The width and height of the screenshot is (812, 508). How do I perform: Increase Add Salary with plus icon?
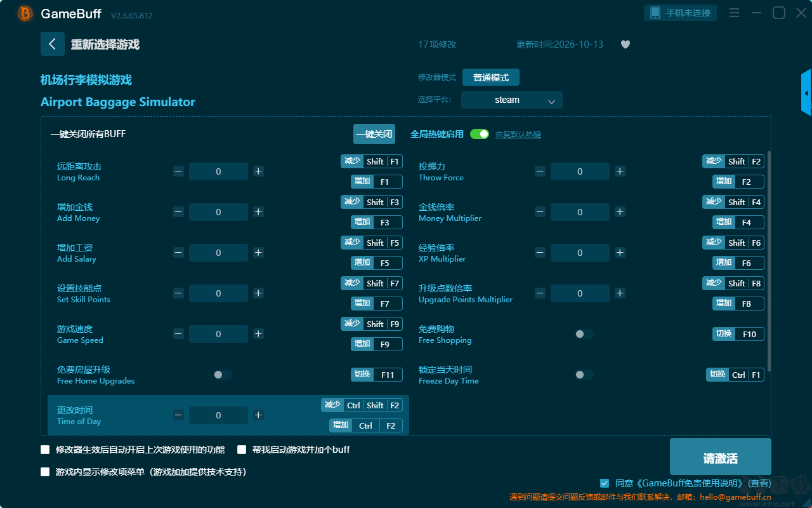(258, 253)
